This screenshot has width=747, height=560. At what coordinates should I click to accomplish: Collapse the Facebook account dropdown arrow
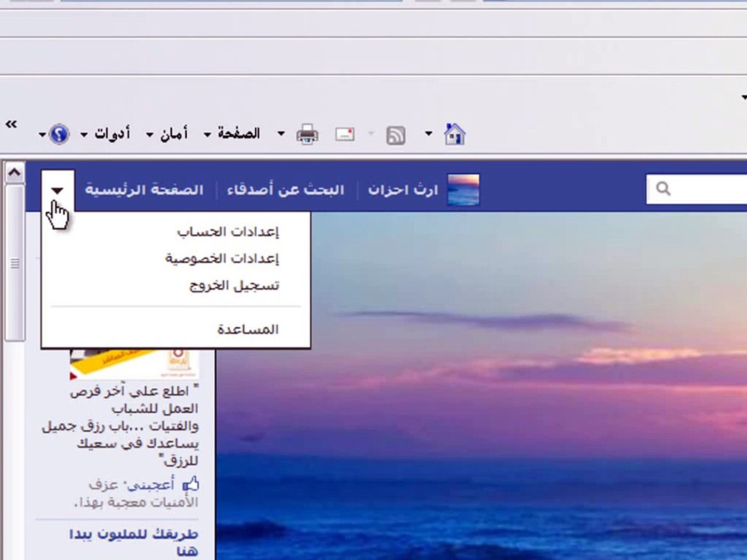pyautogui.click(x=58, y=191)
